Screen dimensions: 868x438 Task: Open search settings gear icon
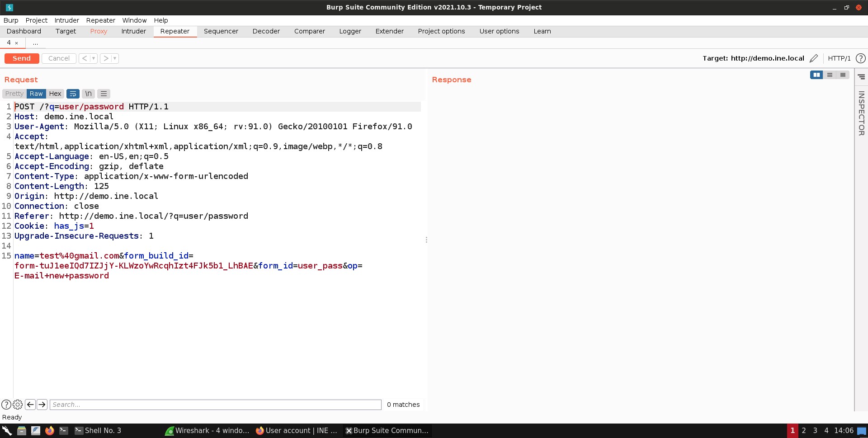(x=18, y=405)
